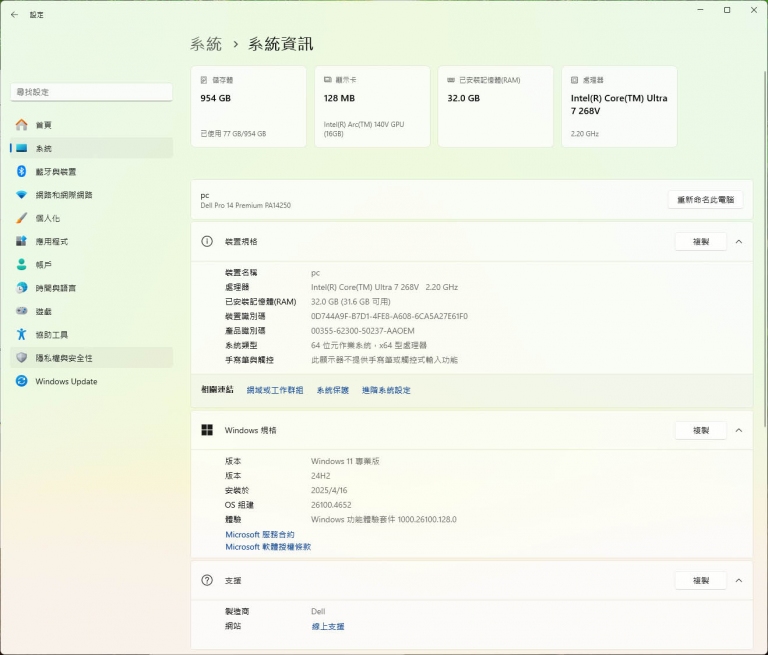This screenshot has height=655, width=768.
Task: Go back using the back arrow
Action: [x=14, y=15]
